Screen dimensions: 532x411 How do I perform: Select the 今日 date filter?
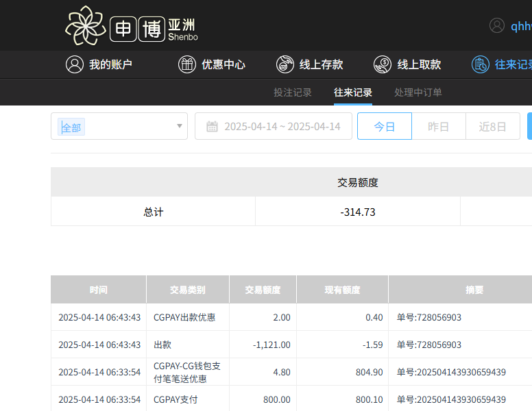pos(385,127)
